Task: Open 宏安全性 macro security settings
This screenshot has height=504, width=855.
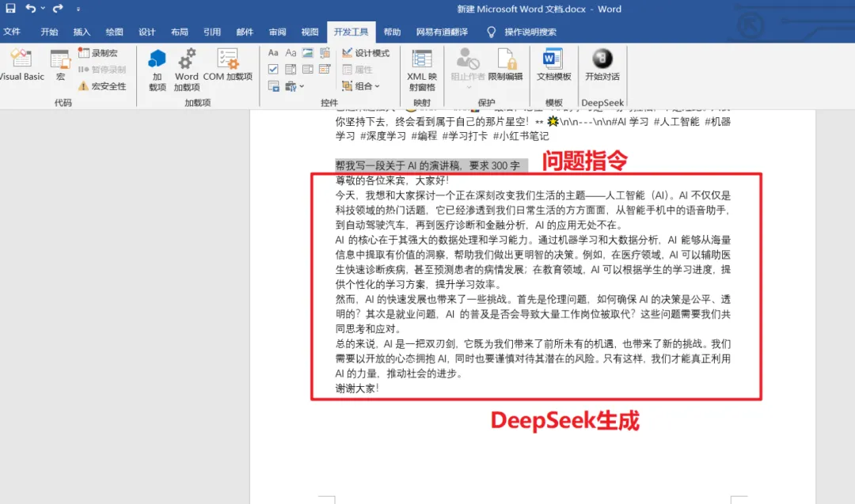Action: 102,86
